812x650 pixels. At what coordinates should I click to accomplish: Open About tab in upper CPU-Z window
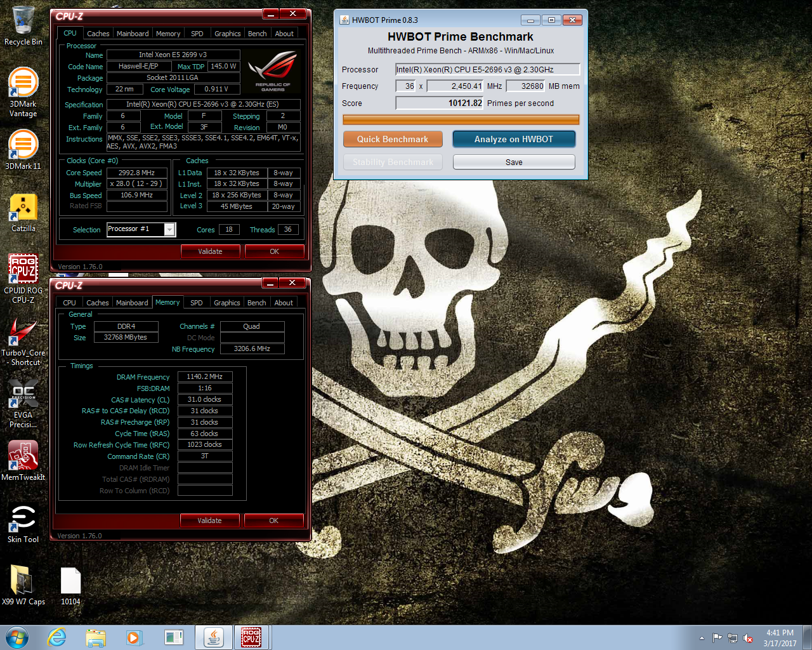(284, 34)
